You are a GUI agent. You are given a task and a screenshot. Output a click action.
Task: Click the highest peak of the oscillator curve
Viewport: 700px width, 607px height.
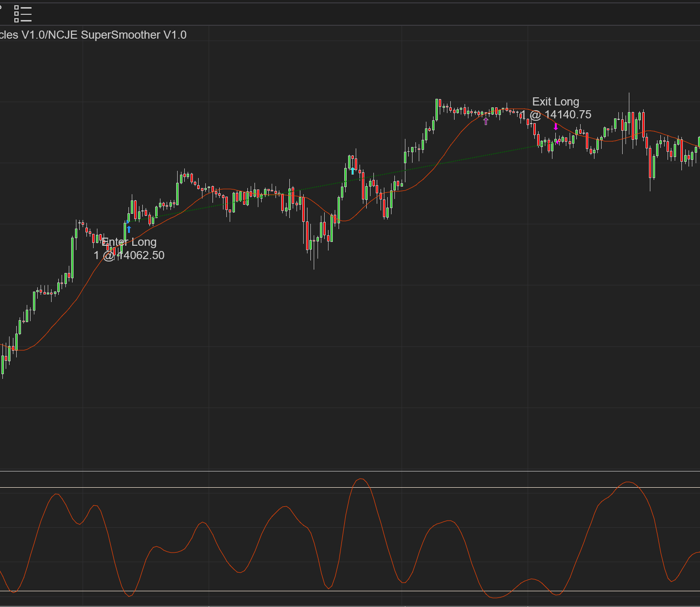tap(361, 479)
